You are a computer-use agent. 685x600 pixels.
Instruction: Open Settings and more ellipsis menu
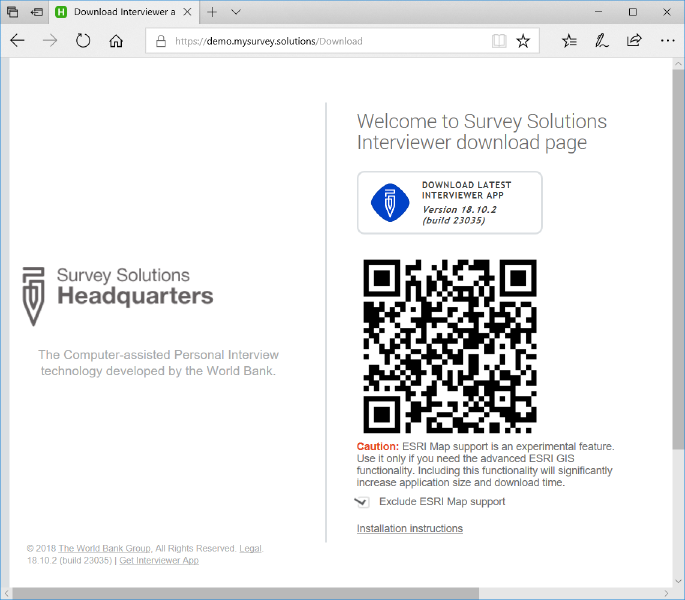tap(666, 41)
